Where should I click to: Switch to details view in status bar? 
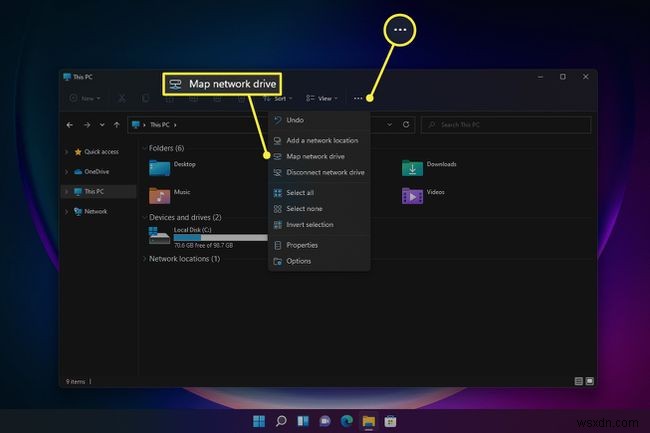pos(579,381)
